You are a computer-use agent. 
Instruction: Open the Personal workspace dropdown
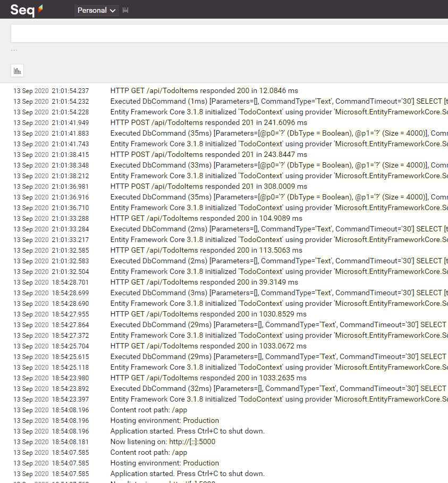pyautogui.click(x=96, y=11)
